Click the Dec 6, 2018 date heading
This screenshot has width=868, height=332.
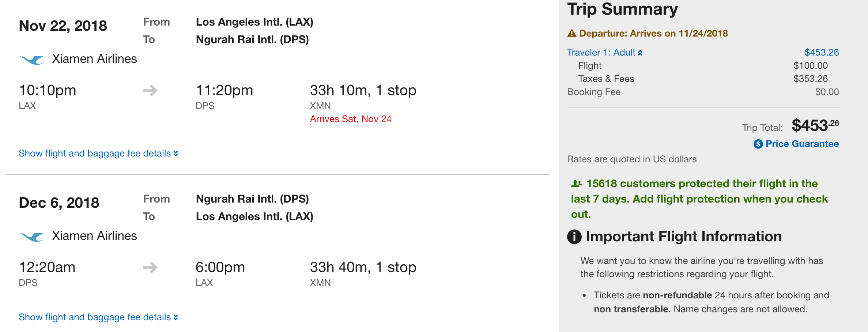point(59,203)
